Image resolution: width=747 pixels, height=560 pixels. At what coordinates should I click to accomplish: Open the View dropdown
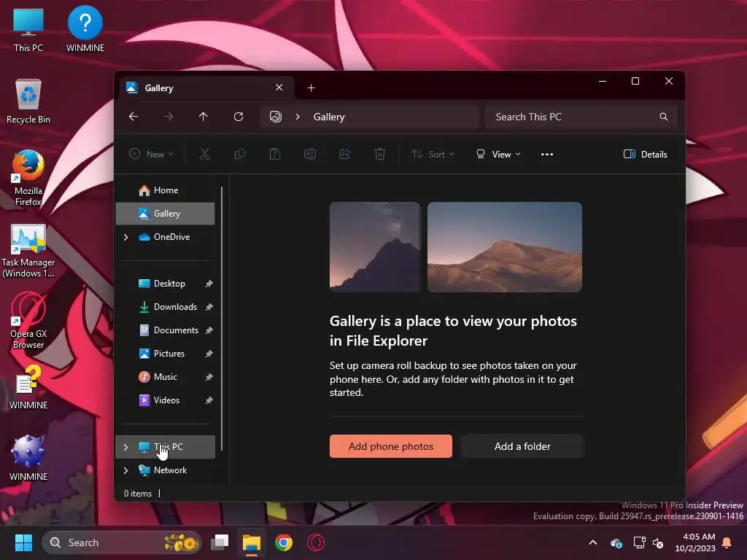[x=498, y=154]
